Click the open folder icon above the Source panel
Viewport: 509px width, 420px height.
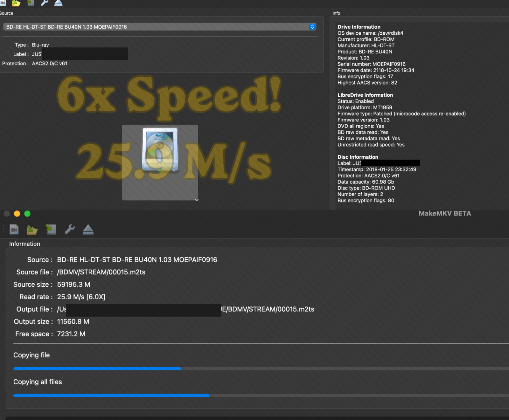[16, 3]
